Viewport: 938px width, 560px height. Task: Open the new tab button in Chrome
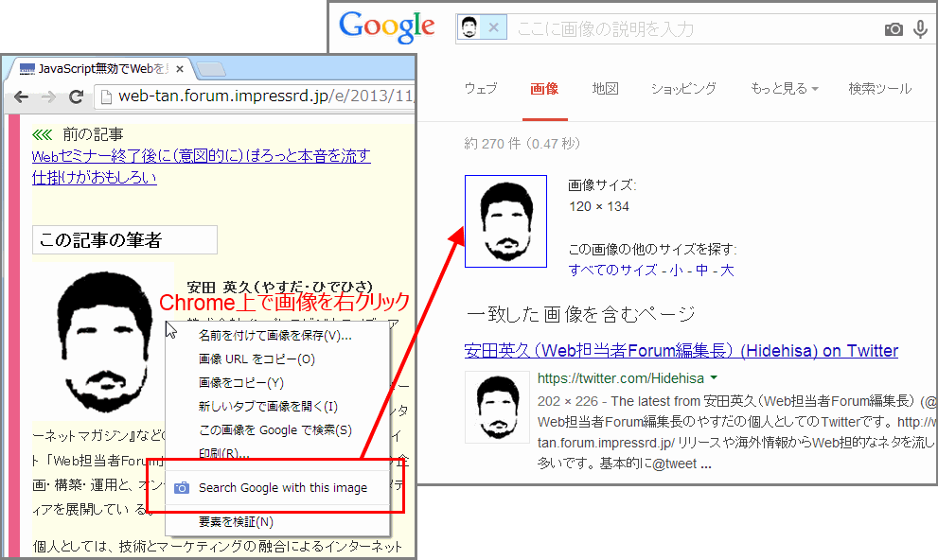click(x=211, y=69)
